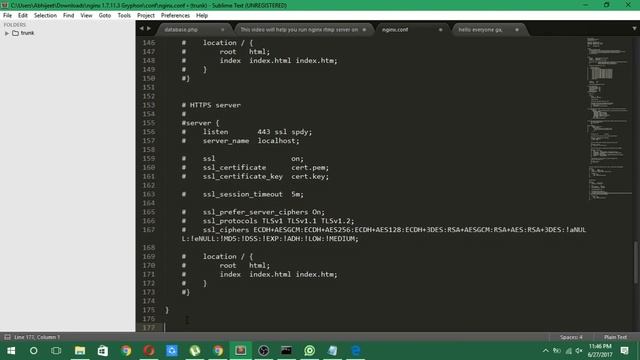Open the Preferences menu
This screenshot has width=640, height=360.
pos(175,16)
